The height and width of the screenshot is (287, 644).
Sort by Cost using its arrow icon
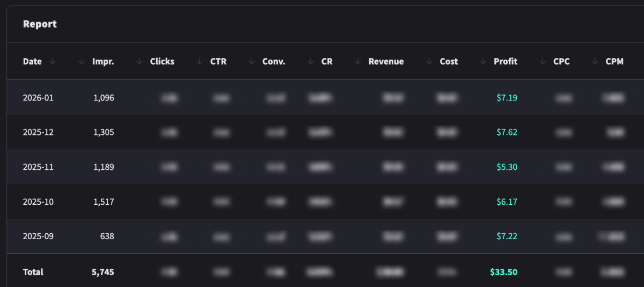pos(429,62)
